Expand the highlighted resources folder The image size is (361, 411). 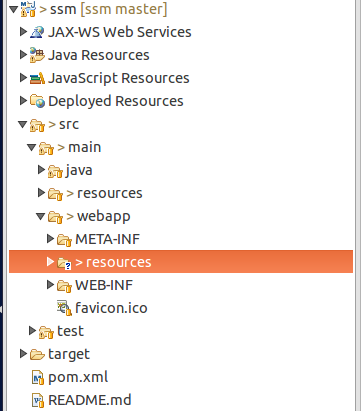[x=50, y=262]
